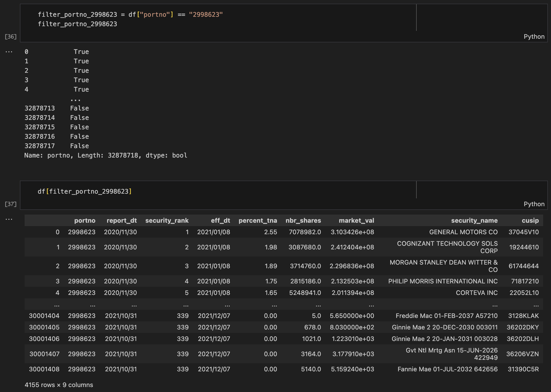Click nbr_shares value 7078982.0

click(x=305, y=232)
